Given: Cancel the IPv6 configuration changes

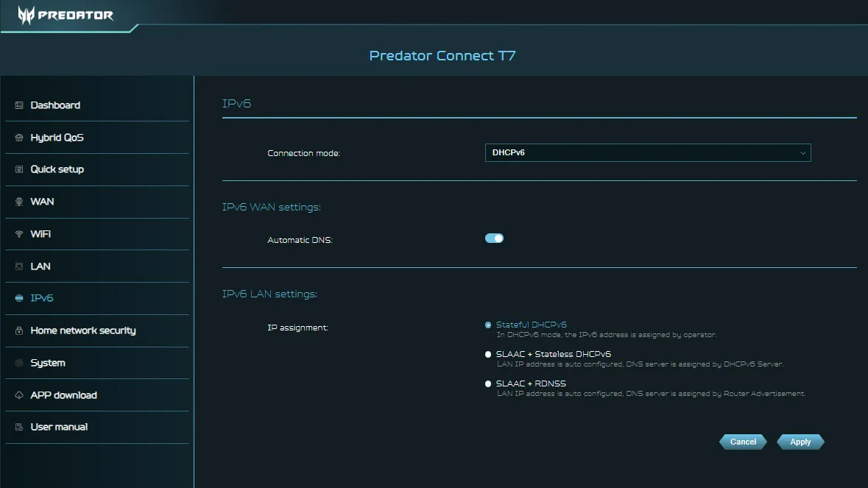Looking at the screenshot, I should click(742, 442).
